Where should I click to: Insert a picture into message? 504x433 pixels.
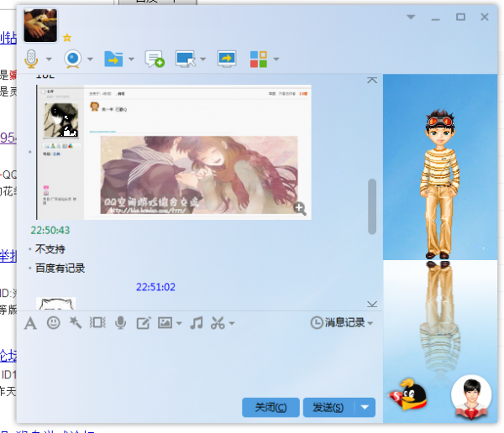click(x=165, y=323)
